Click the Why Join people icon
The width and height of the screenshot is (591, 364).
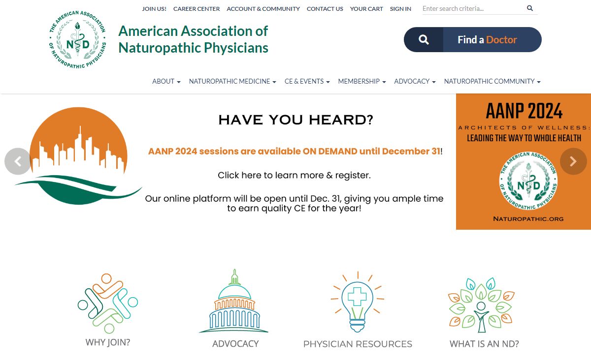coord(108,303)
